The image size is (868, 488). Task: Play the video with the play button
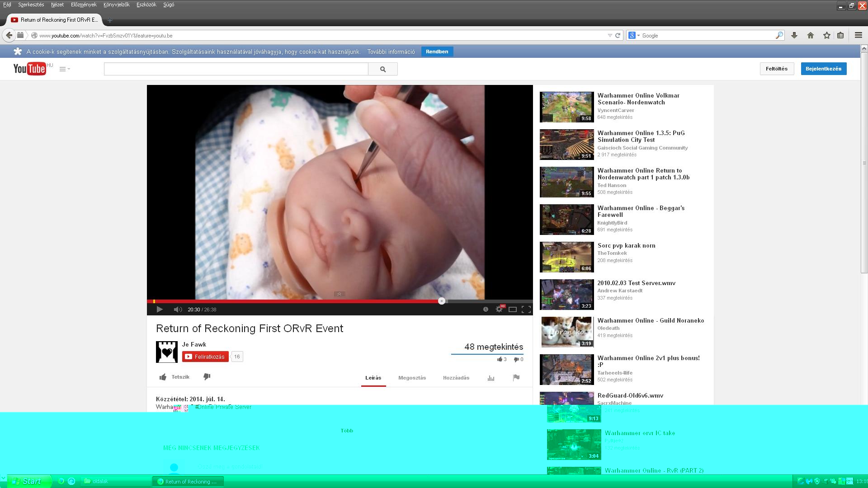(159, 310)
